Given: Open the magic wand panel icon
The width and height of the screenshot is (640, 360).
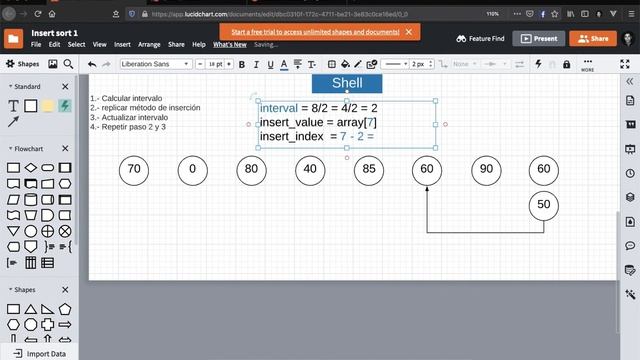Looking at the screenshot, I should (630, 294).
